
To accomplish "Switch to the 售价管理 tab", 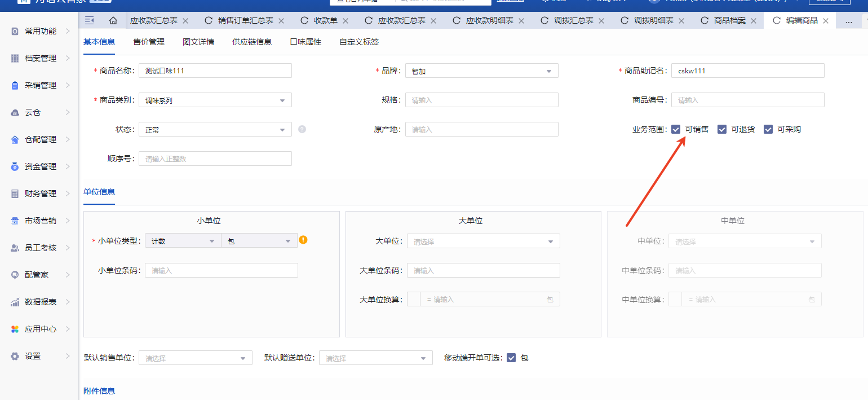I will [149, 42].
